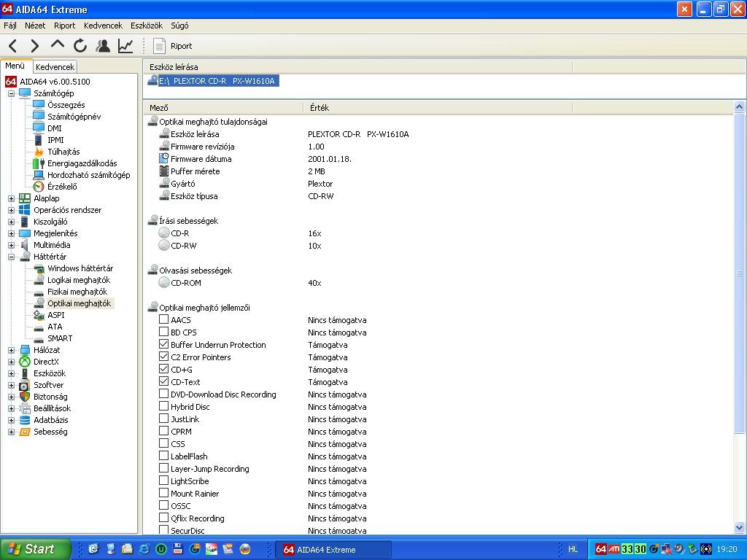Select Fizikai meghajtók in the tree
747x560 pixels.
[x=77, y=292]
